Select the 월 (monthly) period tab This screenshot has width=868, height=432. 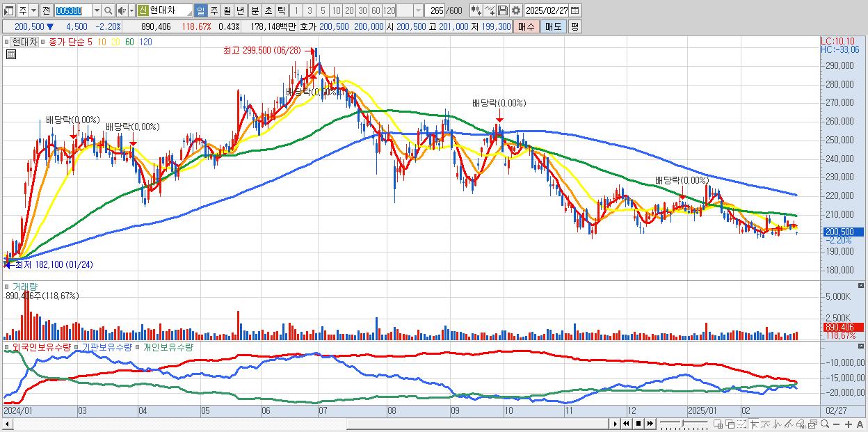click(227, 10)
